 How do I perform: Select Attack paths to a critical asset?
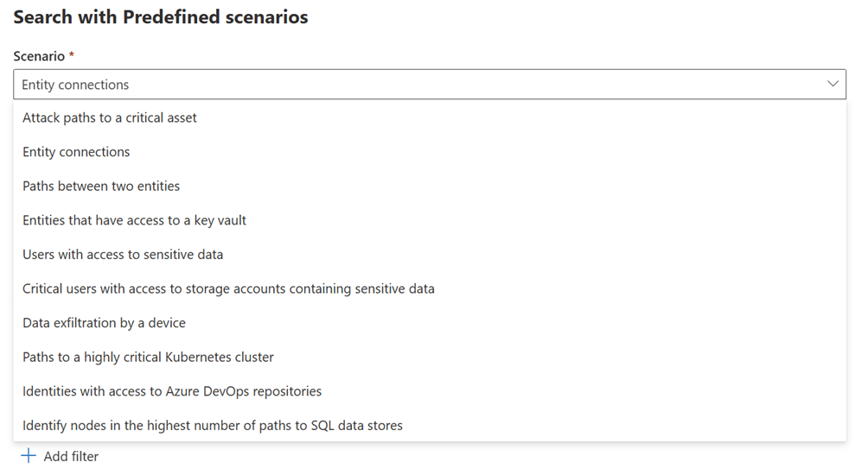pyautogui.click(x=110, y=117)
